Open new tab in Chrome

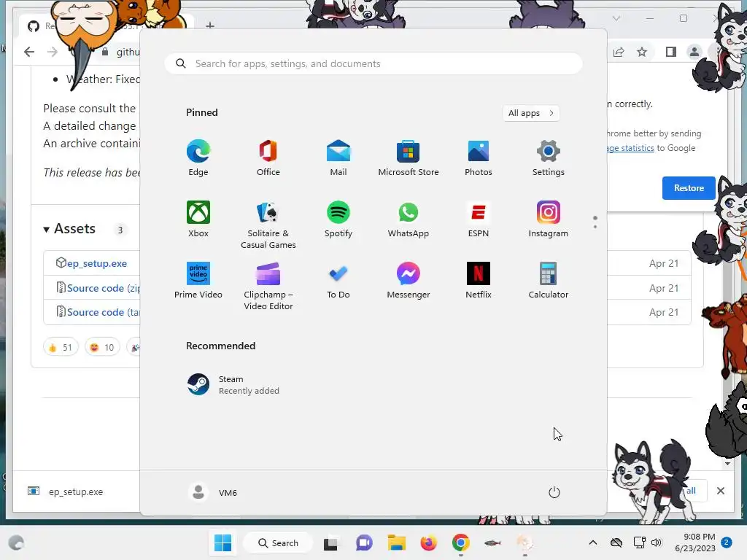[x=210, y=25]
